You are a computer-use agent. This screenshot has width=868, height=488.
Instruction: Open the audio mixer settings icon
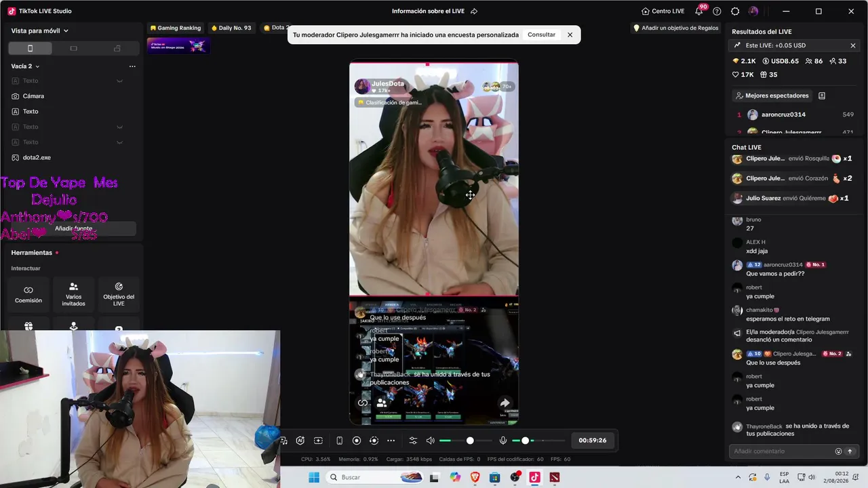[413, 441]
